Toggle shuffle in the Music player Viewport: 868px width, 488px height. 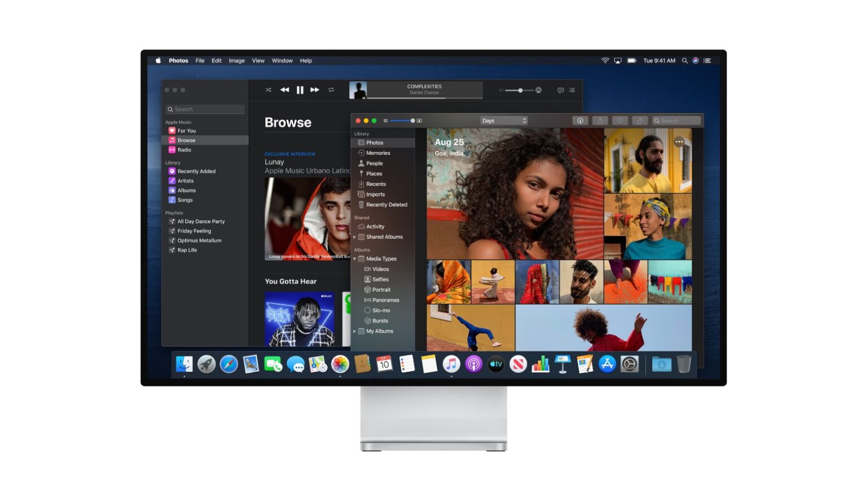tap(268, 90)
